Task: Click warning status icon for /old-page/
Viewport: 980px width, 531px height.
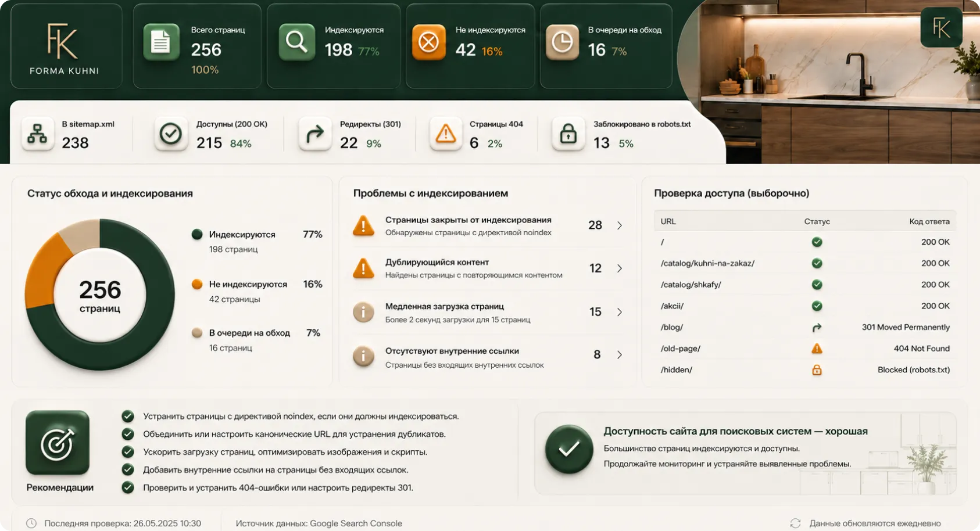Action: point(817,349)
